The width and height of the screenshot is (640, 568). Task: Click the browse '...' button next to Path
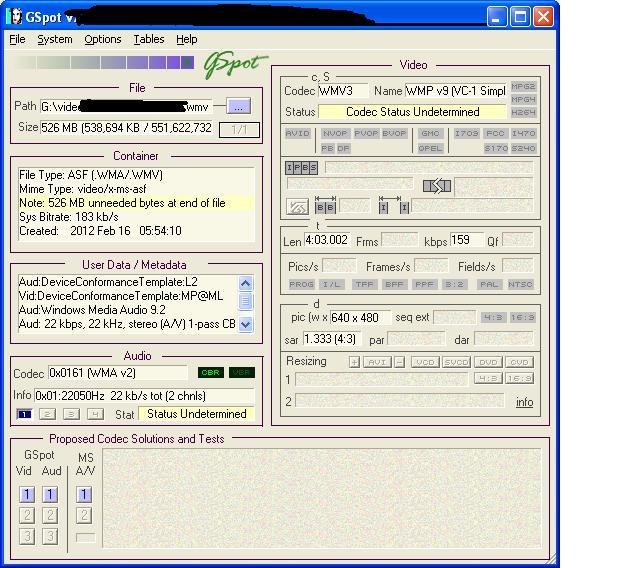[x=238, y=106]
